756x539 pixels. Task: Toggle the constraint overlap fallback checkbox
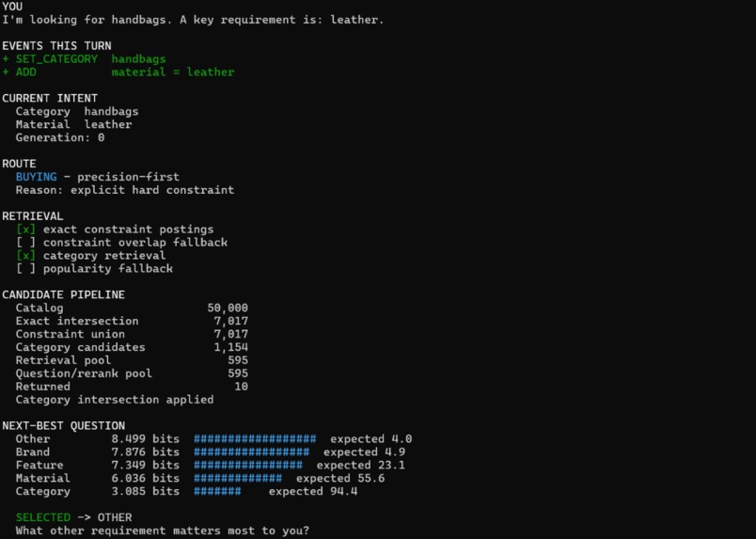(x=25, y=243)
